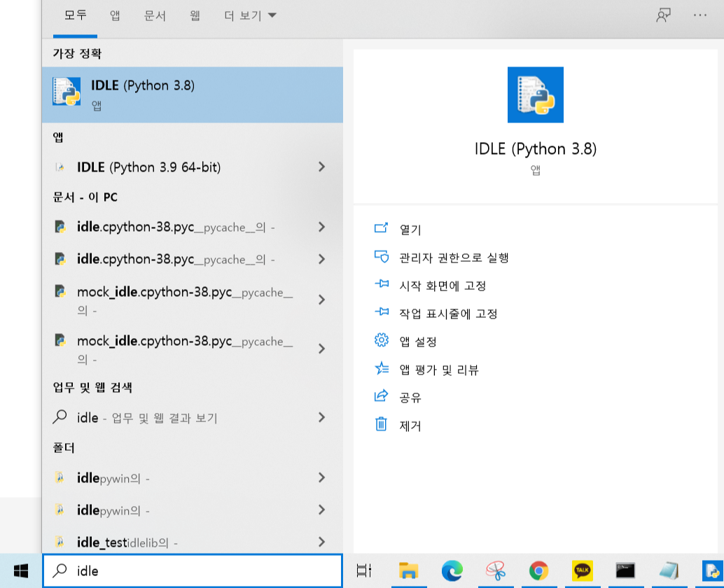Expand the idle_test idlelib folder arrow
This screenshot has width=724, height=588.
[322, 542]
